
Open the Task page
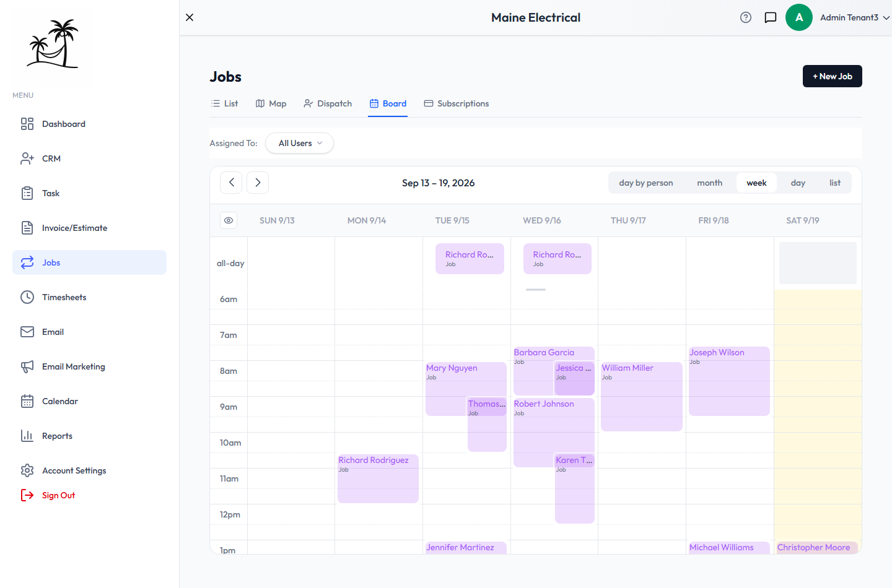89,193
